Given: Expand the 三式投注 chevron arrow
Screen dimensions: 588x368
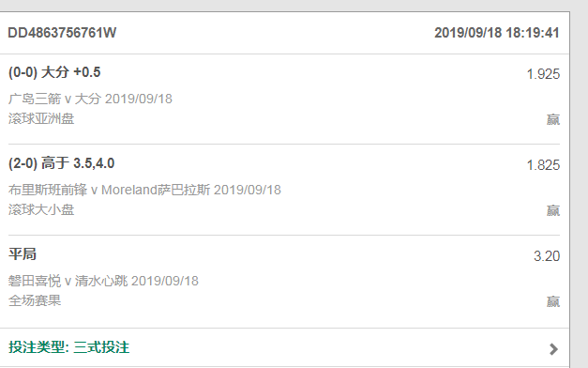Looking at the screenshot, I should click(x=553, y=349).
